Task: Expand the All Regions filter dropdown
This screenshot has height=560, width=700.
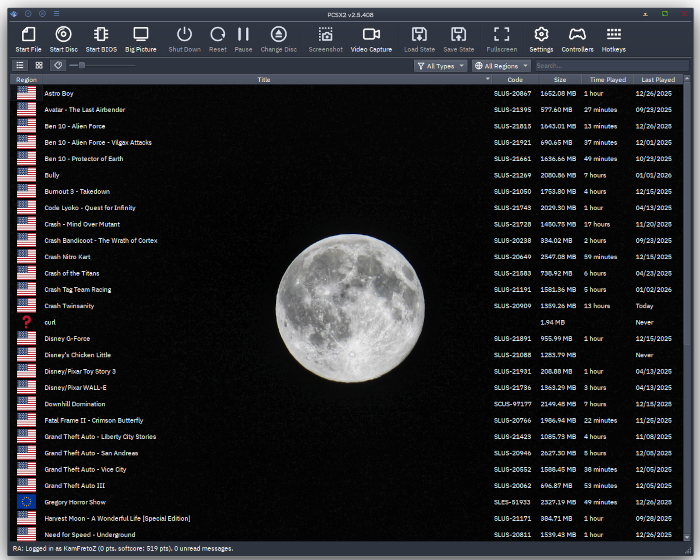Action: [500, 66]
